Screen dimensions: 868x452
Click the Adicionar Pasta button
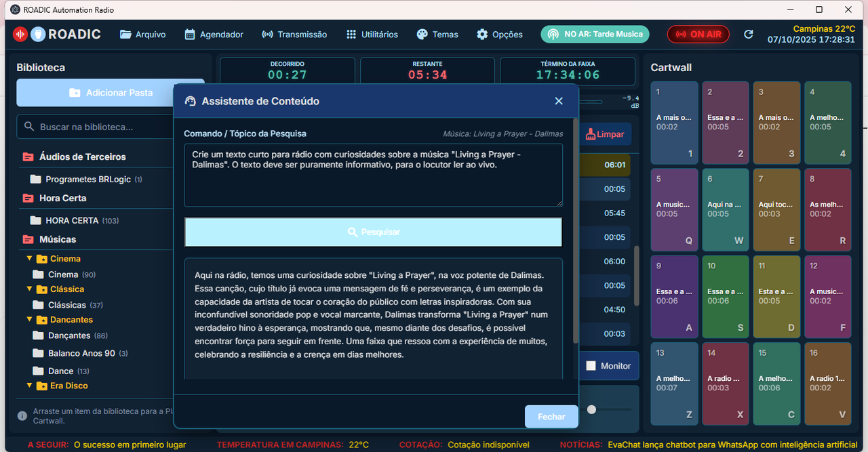click(110, 93)
